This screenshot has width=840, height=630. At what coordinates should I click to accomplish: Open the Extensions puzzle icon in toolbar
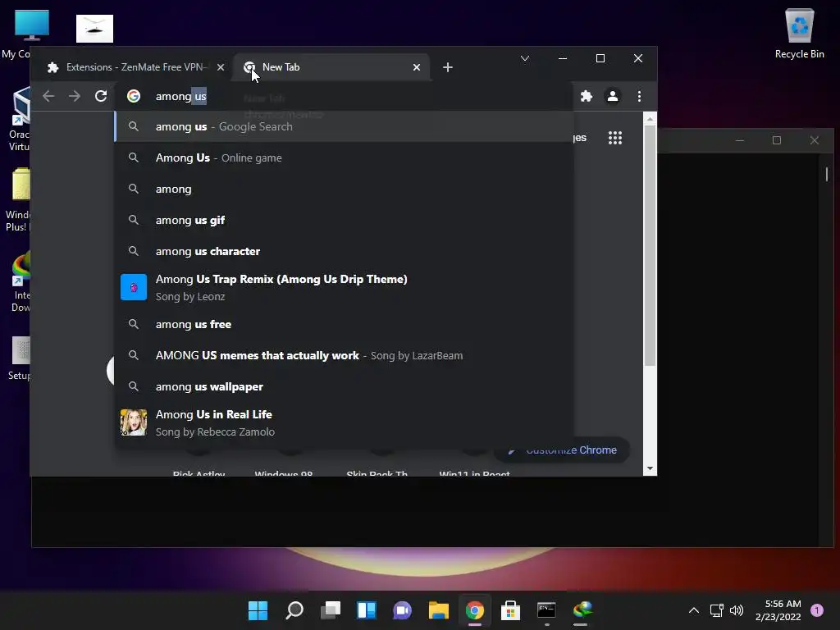coord(587,96)
